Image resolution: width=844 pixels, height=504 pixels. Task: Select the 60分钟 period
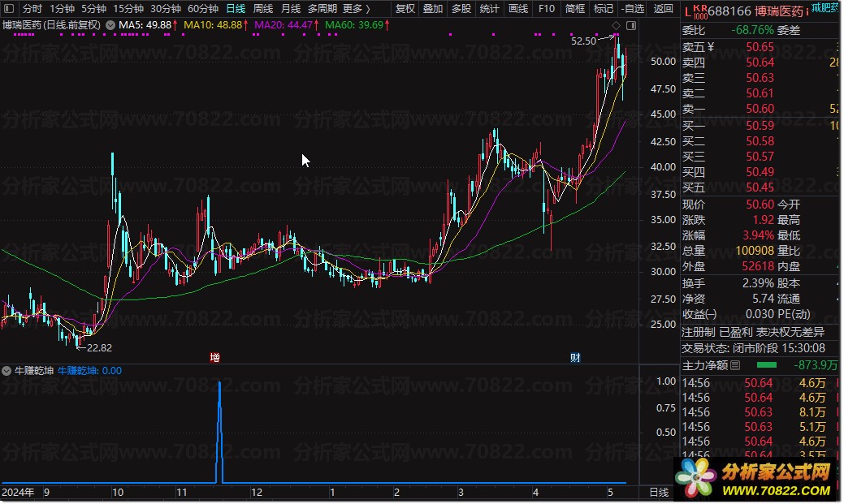click(x=203, y=9)
